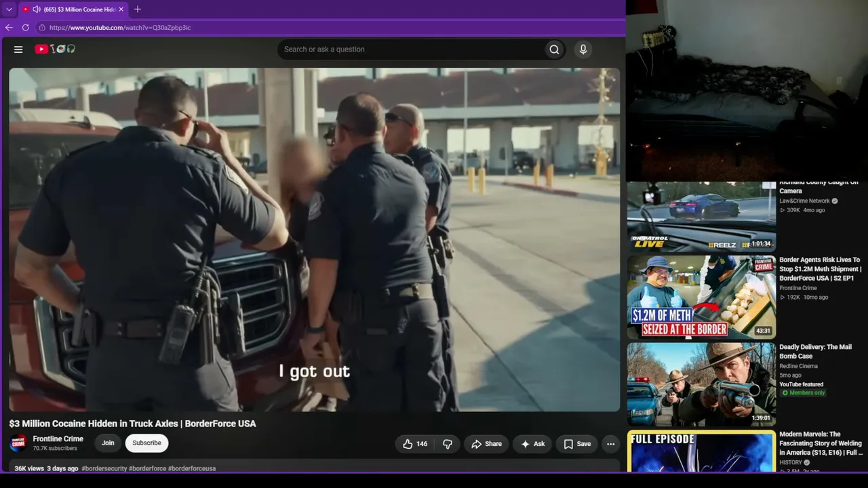
Task: Mute the tab using speaker icon
Action: pyautogui.click(x=37, y=9)
